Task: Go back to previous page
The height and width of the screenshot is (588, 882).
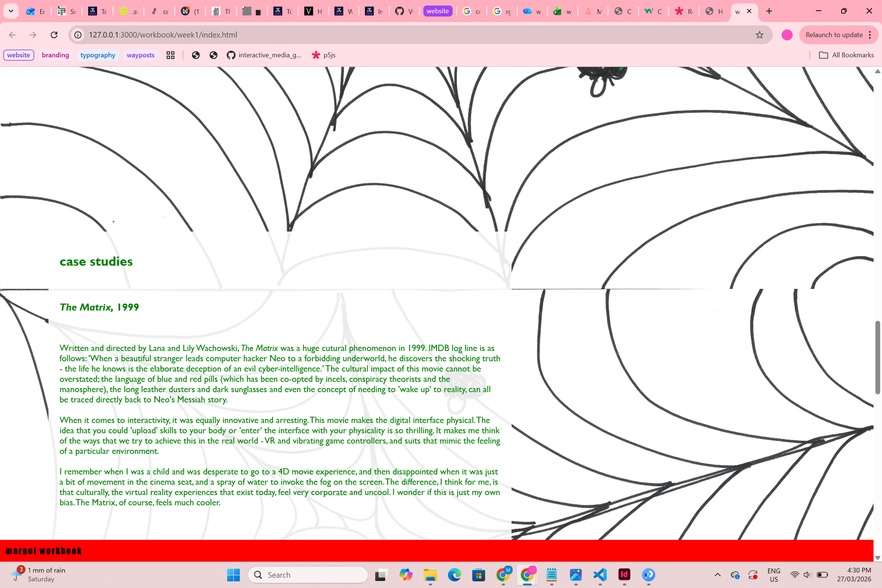Action: pos(12,35)
